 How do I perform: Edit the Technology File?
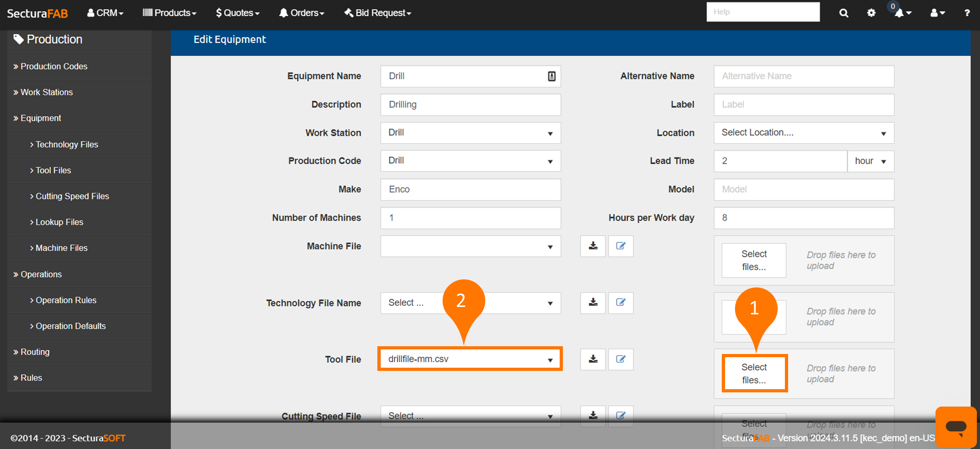(x=620, y=303)
